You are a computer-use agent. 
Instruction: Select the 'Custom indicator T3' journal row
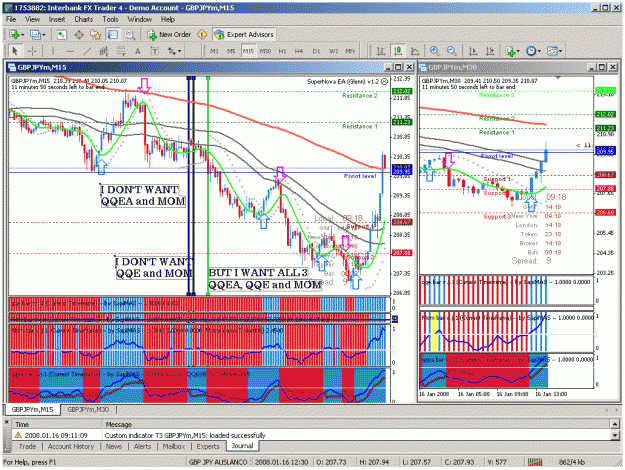[x=311, y=435]
